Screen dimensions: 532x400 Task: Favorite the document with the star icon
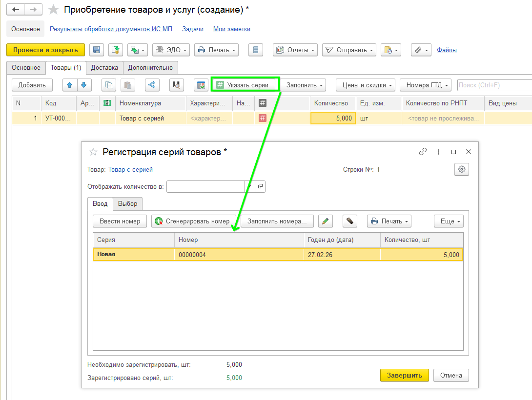click(54, 10)
